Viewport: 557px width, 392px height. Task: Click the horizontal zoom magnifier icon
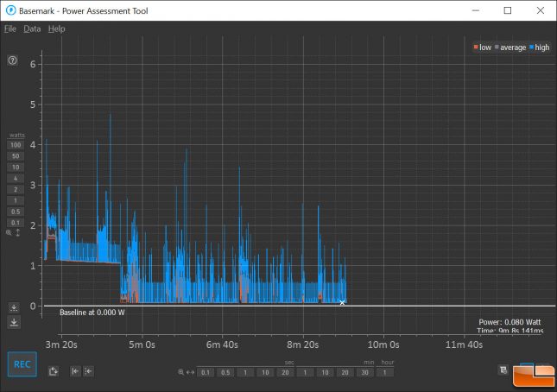(x=180, y=372)
